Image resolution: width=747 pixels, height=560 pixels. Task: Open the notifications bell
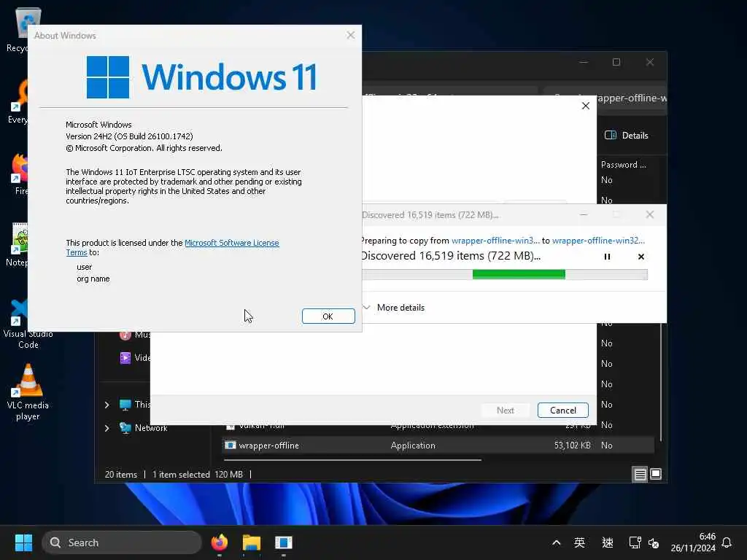coord(727,542)
